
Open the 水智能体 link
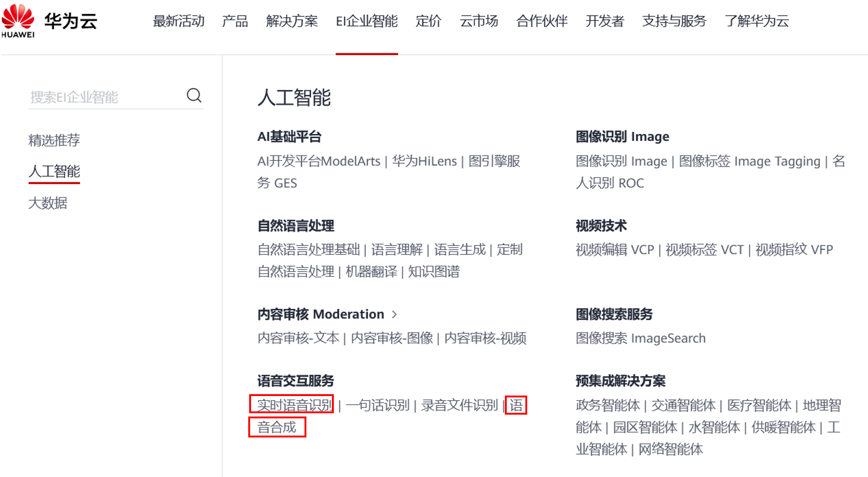[714, 427]
